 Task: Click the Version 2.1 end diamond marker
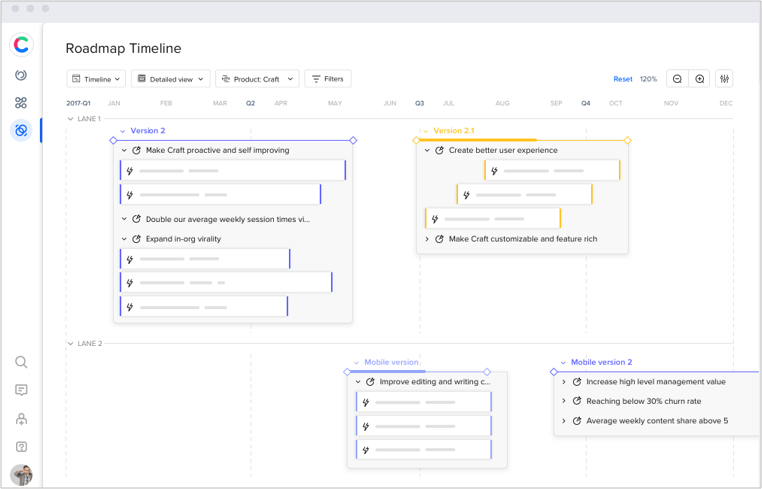pyautogui.click(x=627, y=140)
